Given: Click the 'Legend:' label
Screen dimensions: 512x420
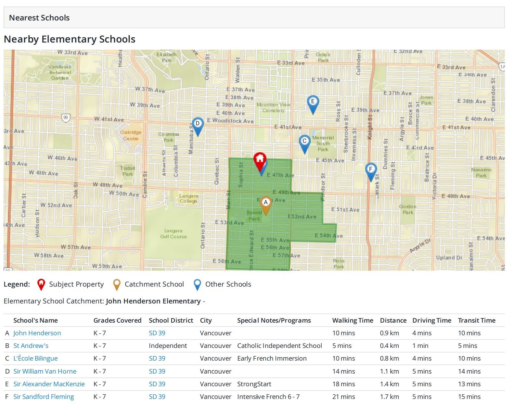Looking at the screenshot, I should click(17, 284).
